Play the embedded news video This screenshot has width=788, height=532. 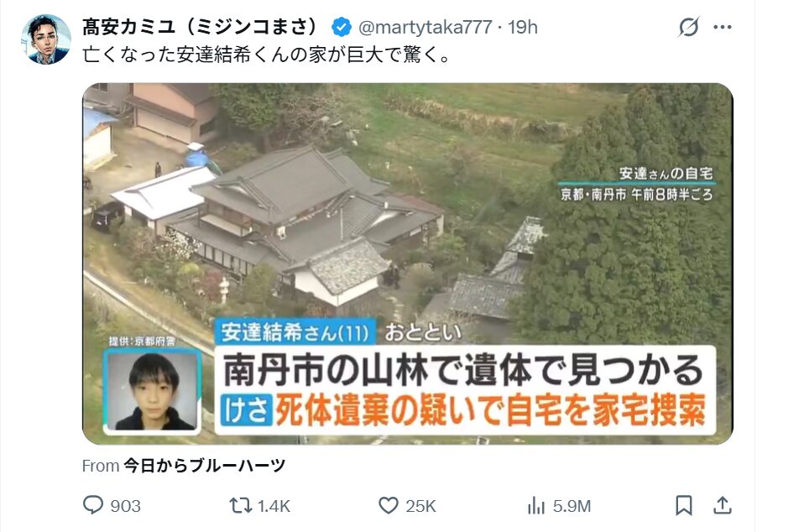(x=408, y=263)
